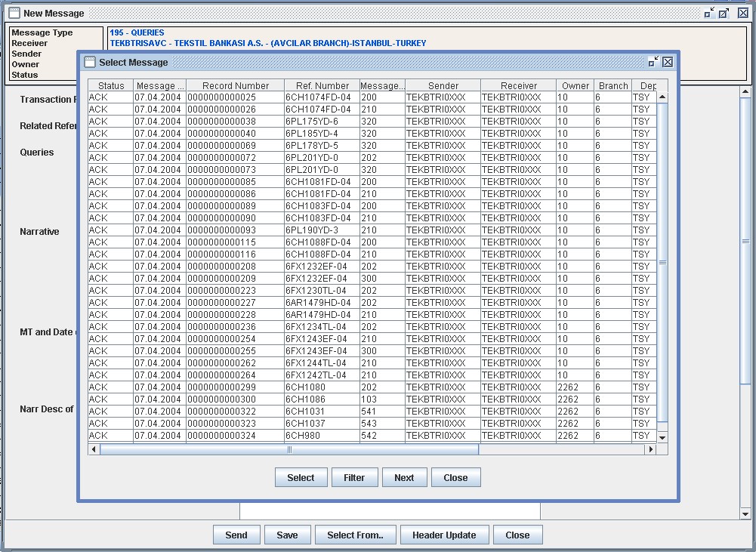Click the Owner column header

pyautogui.click(x=575, y=85)
